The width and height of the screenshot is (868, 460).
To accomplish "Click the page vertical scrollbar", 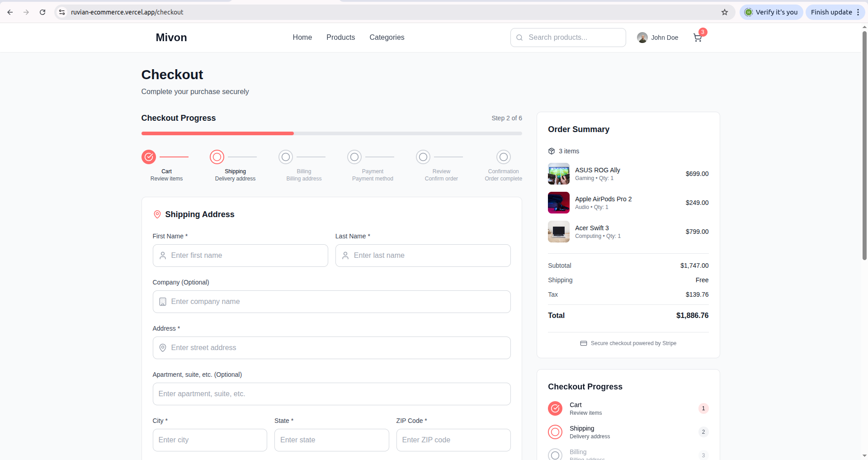I will click(x=864, y=145).
